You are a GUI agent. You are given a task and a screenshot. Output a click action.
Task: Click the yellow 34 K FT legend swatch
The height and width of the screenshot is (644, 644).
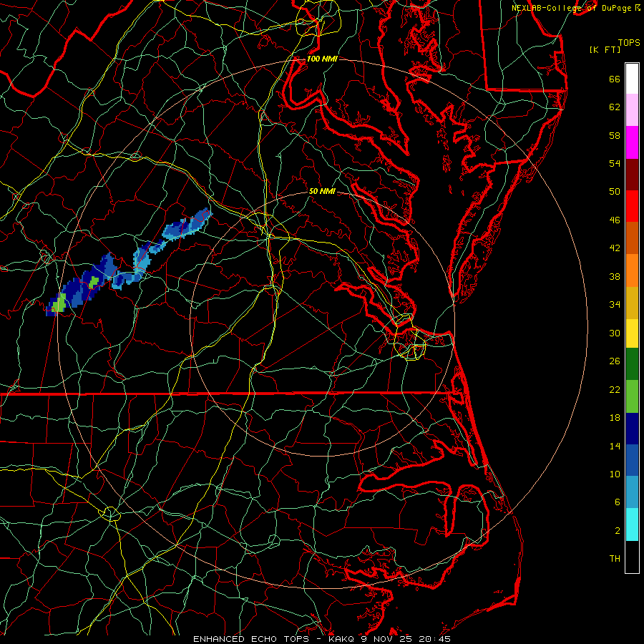click(632, 333)
